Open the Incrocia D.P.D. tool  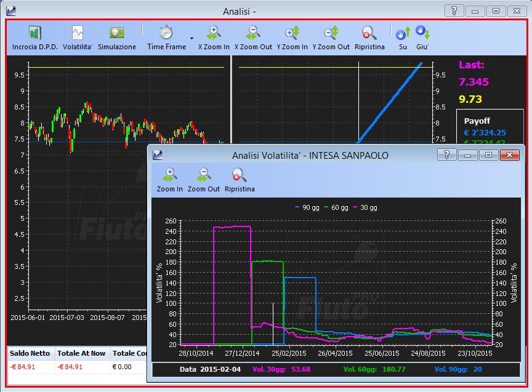point(35,38)
